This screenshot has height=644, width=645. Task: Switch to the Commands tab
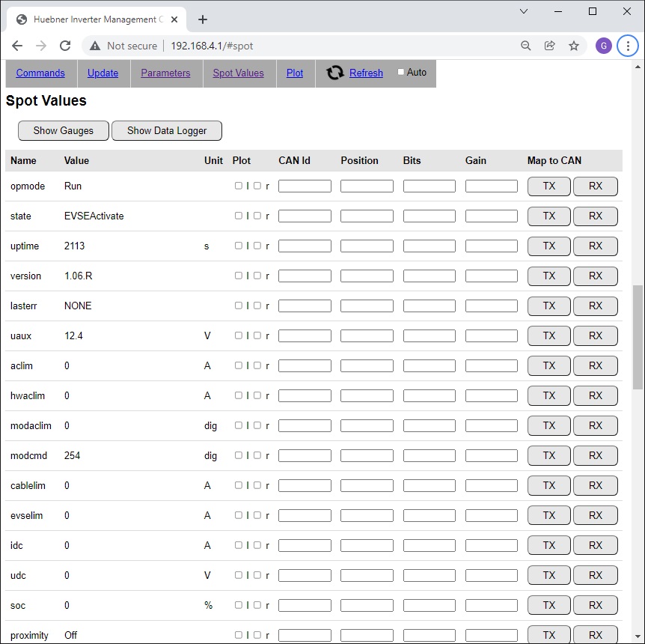click(40, 73)
